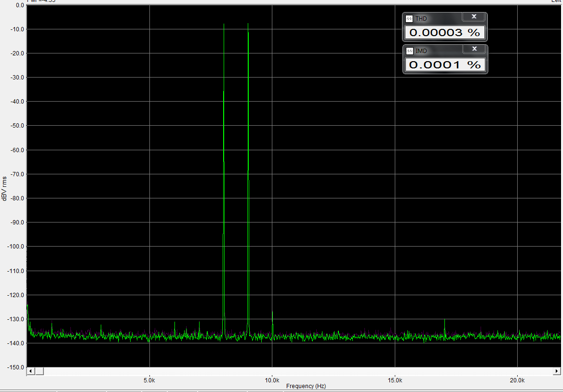
Task: Select the THD value 0.00003 % field
Action: [445, 33]
